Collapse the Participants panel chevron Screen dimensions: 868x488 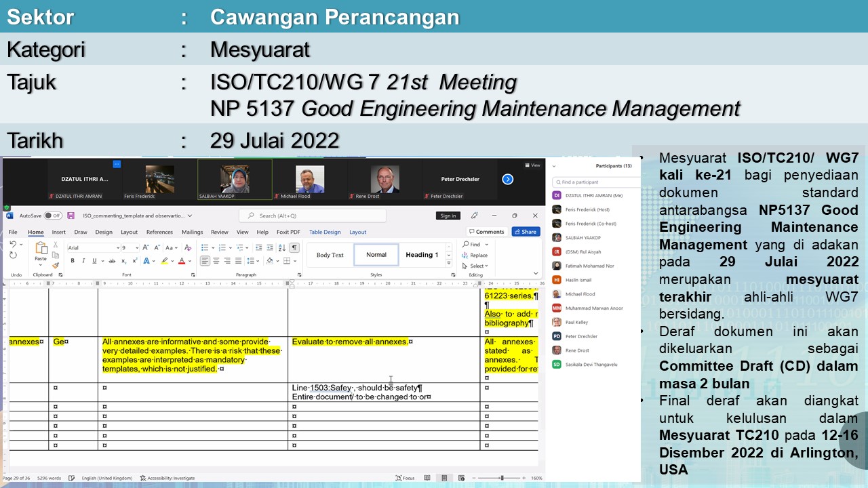[554, 166]
